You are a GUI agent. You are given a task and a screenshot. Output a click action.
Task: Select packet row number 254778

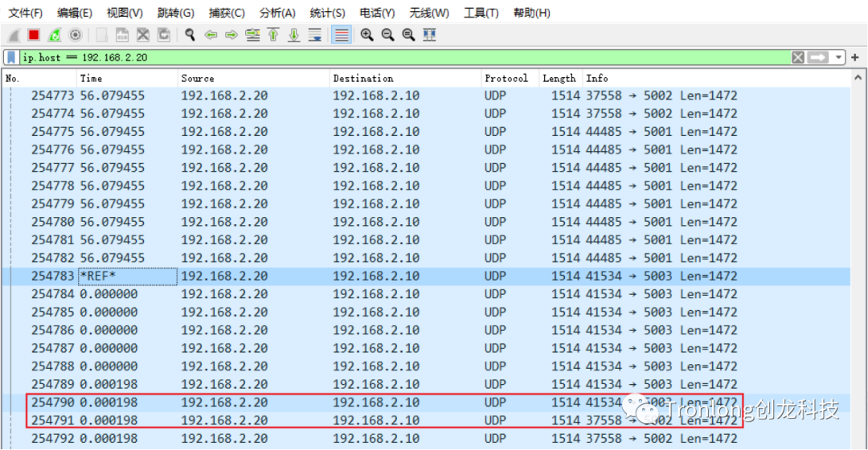coord(426,186)
